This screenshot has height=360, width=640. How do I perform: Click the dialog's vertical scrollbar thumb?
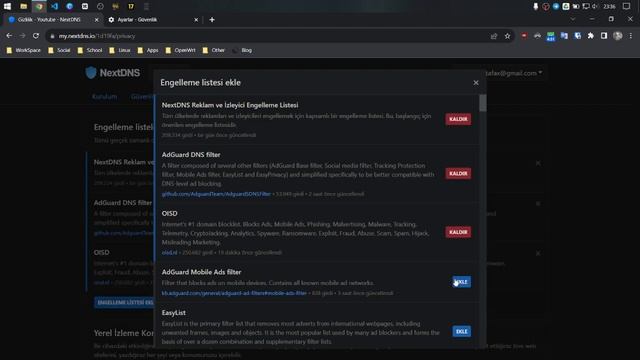coord(483,103)
